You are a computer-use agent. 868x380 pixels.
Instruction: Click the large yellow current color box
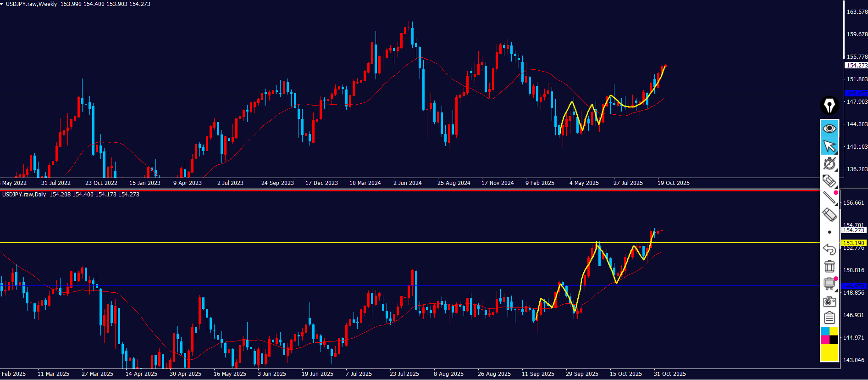(829, 352)
